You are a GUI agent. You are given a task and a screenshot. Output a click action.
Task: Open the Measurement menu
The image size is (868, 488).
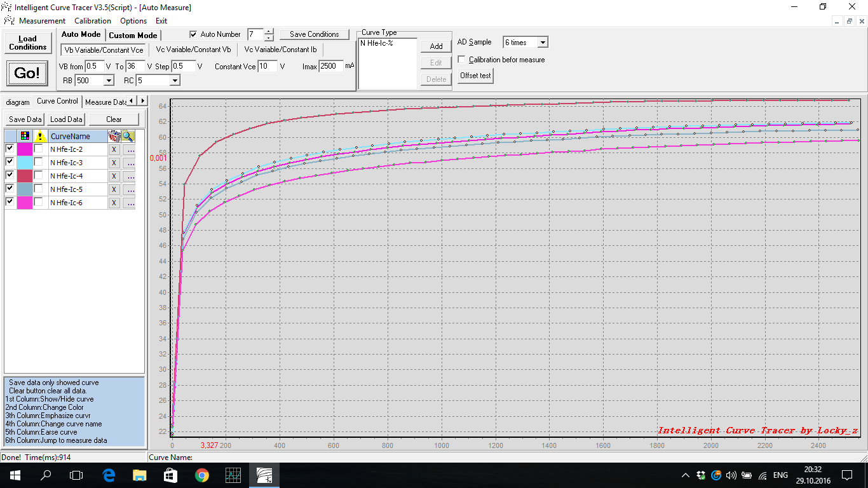point(42,21)
